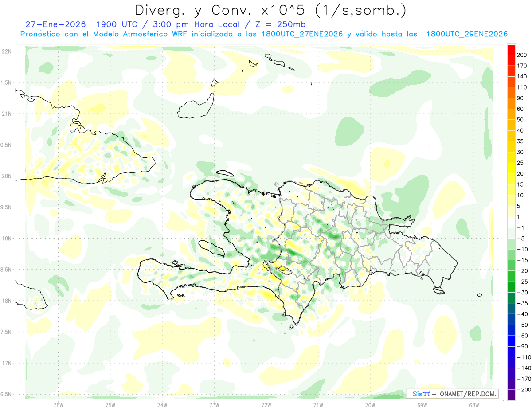The width and height of the screenshot is (532, 411).
Task: Click the latitude label "20N"
Action: [x=7, y=176]
